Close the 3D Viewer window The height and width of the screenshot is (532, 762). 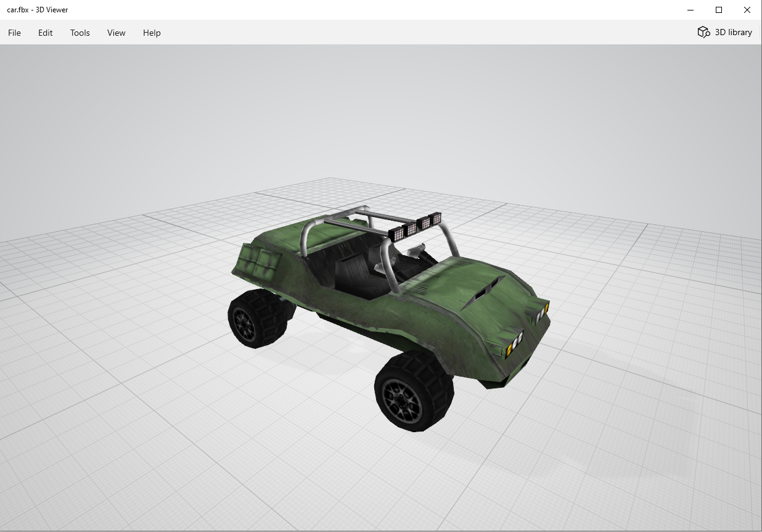(x=747, y=10)
